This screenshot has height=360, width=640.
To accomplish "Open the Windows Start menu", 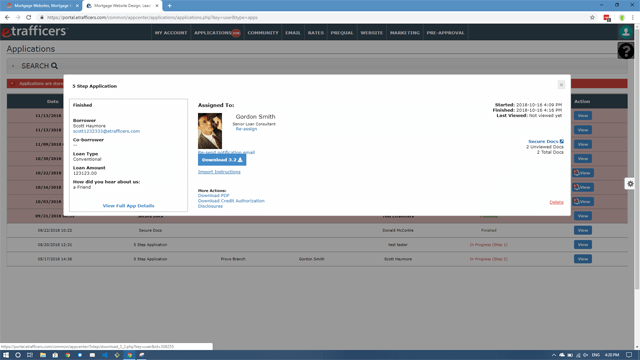I will pos(6,355).
